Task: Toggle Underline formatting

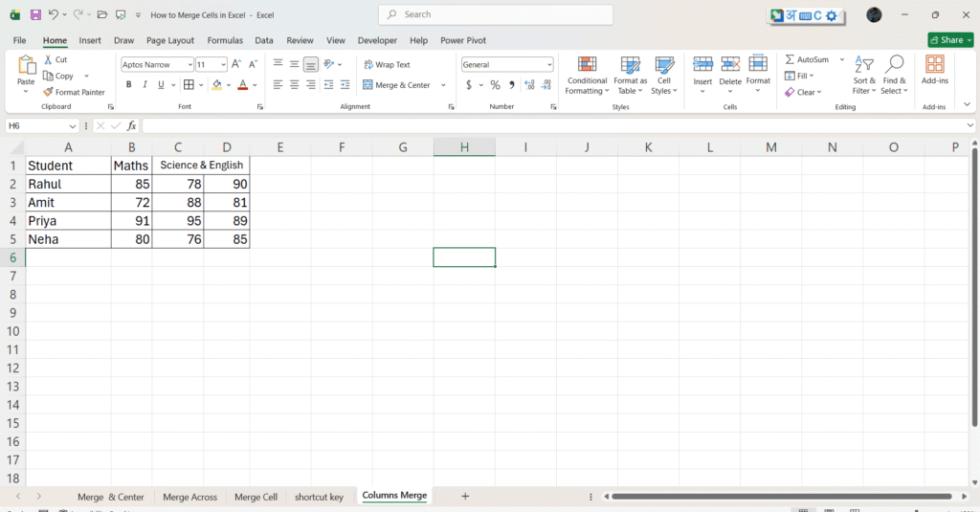Action: (x=161, y=84)
